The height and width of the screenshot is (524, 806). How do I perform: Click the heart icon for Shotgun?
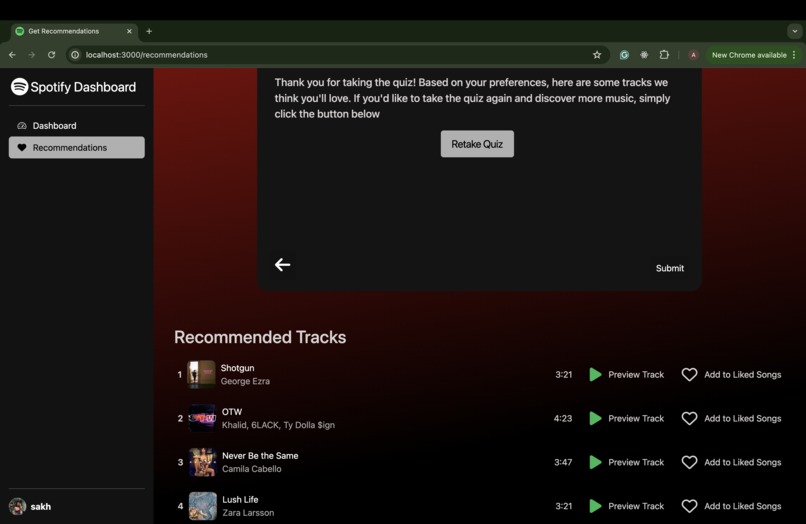tap(689, 374)
